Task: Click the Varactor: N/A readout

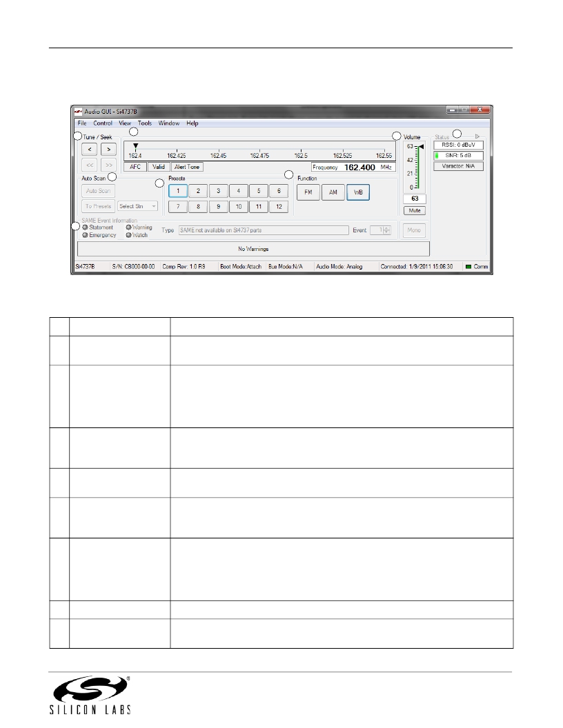Action: [459, 166]
